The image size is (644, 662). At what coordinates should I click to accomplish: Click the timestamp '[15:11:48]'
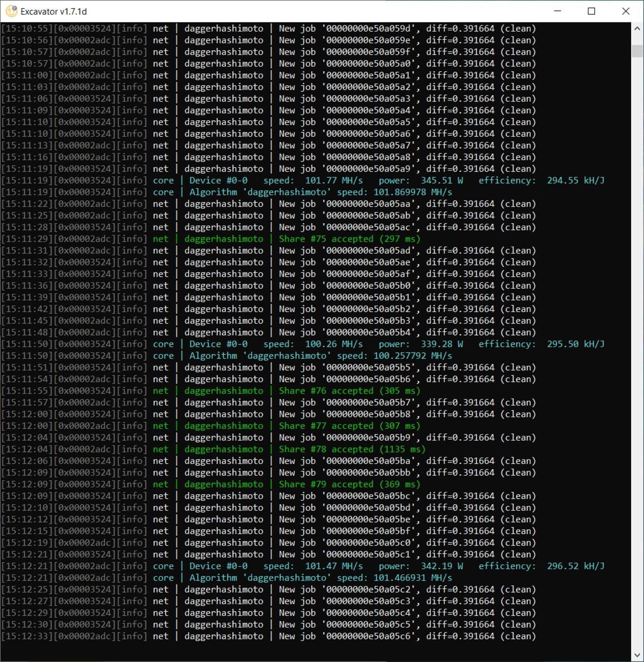click(27, 332)
